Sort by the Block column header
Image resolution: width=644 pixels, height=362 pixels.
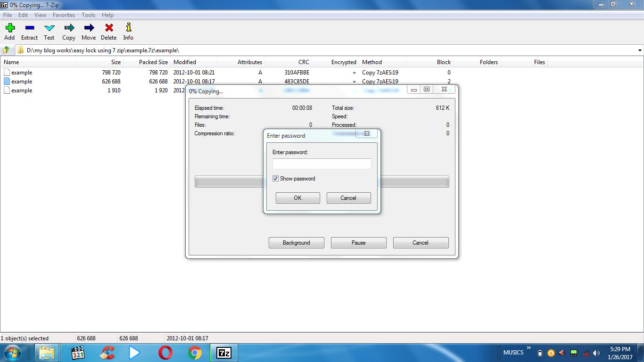[x=429, y=62]
